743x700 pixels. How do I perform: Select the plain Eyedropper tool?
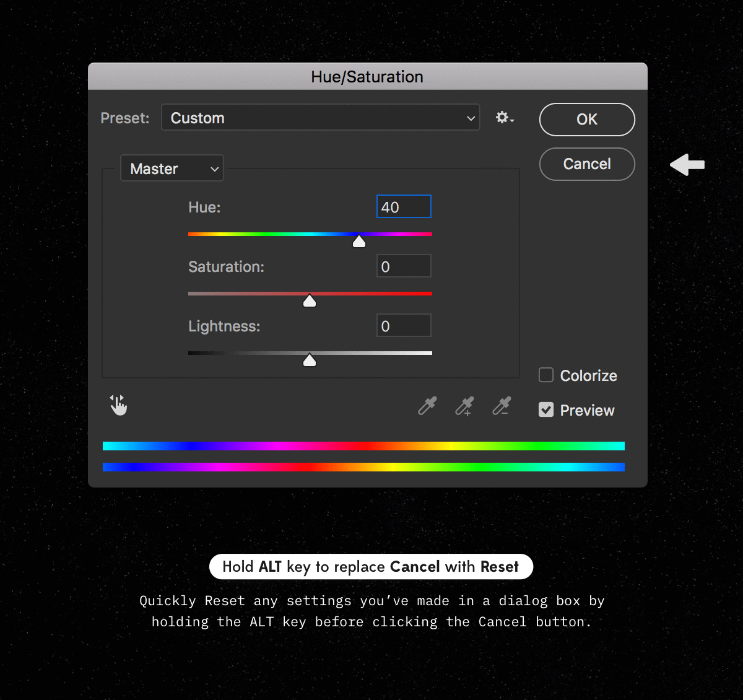[427, 406]
